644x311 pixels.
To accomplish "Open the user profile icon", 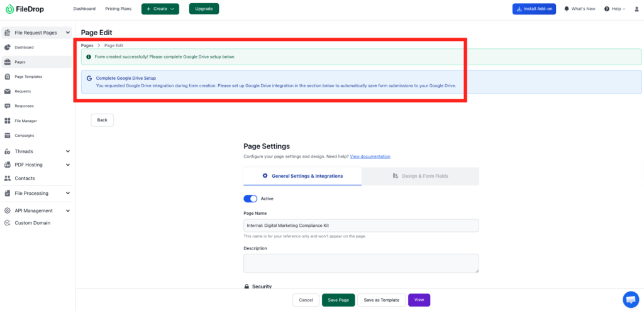I will [x=637, y=9].
